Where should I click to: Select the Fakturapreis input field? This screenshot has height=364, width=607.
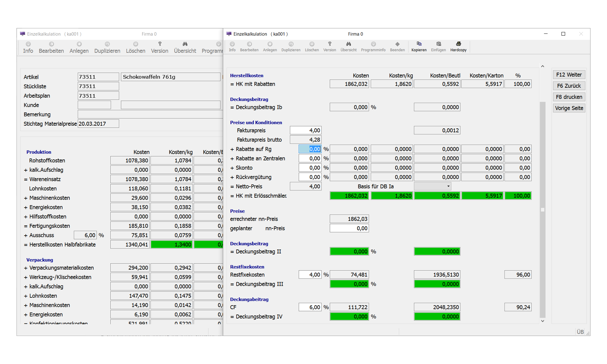point(306,130)
